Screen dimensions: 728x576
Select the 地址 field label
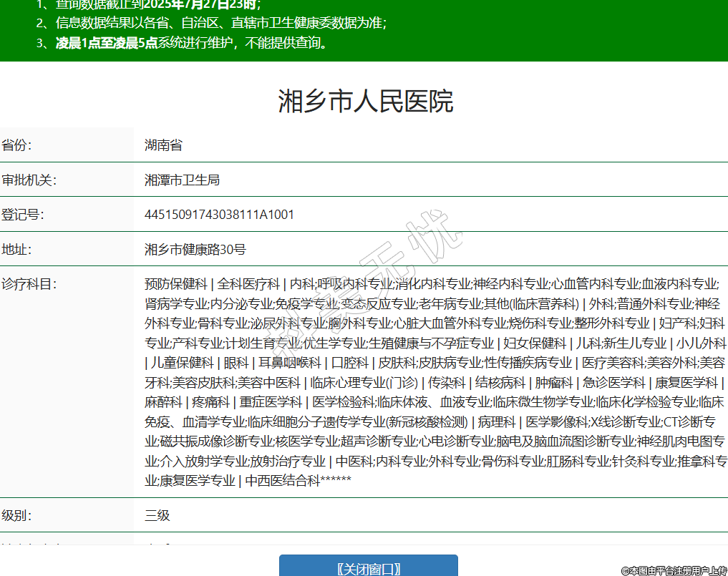tap(17, 250)
